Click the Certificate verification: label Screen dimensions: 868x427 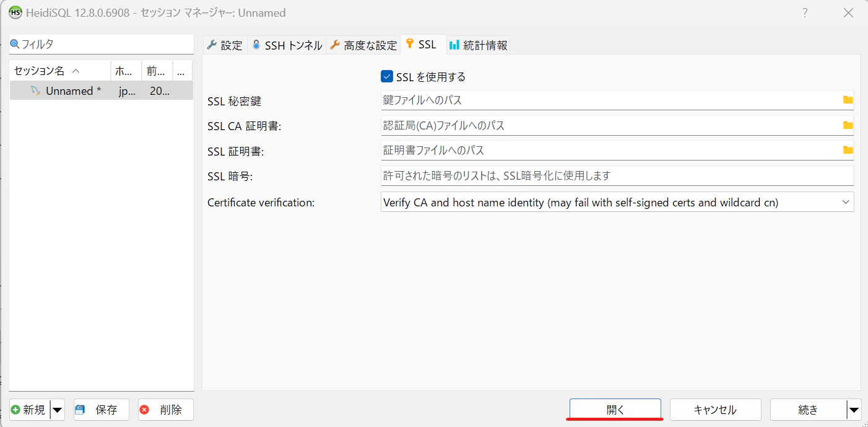pyautogui.click(x=261, y=203)
